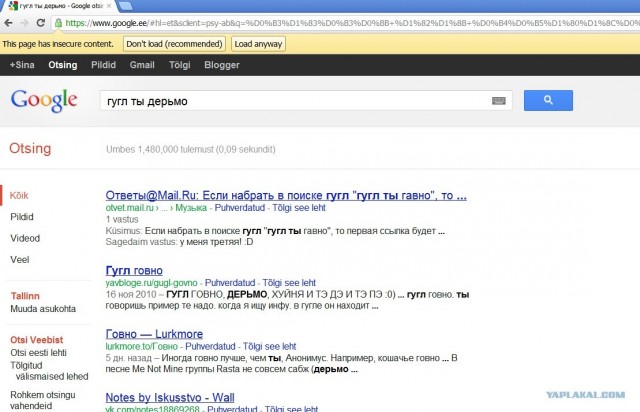The image size is (640, 412).
Task: Expand Veel in the left sidebar
Action: (19, 260)
